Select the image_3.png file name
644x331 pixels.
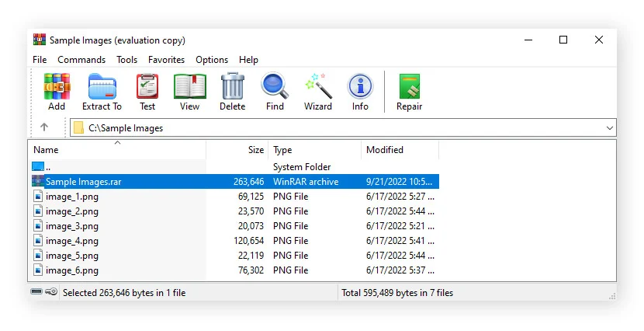click(72, 226)
